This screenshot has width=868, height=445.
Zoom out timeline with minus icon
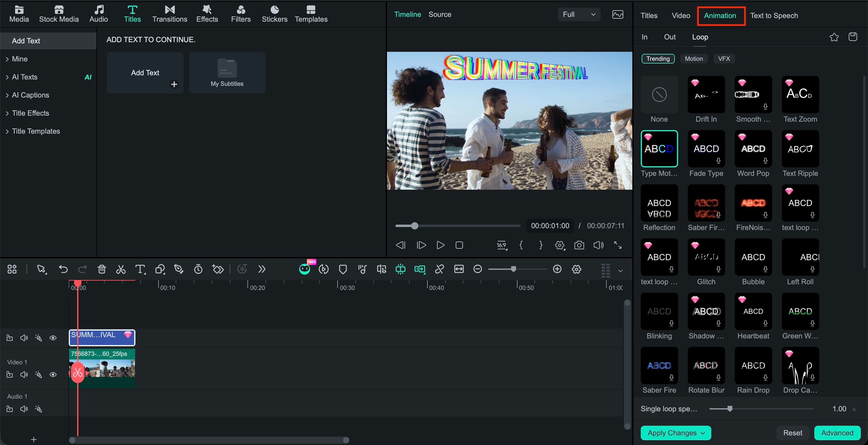click(477, 269)
